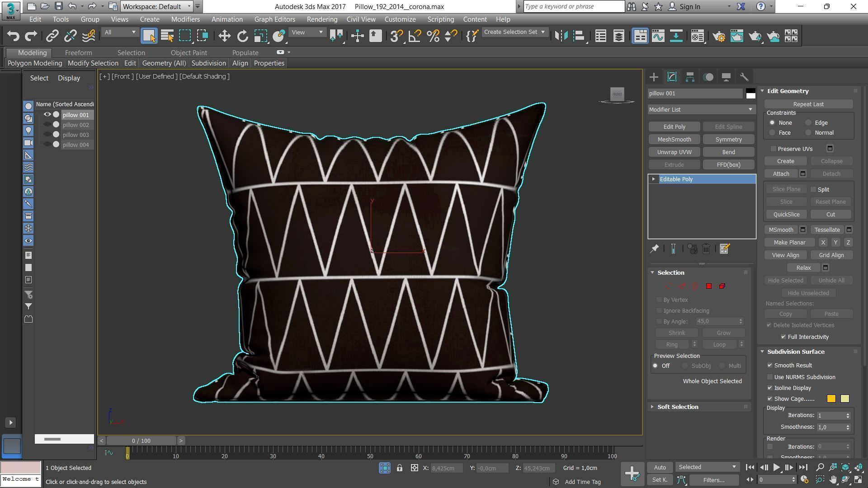868x488 pixels.
Task: Add the MeshSmooth modifier
Action: pyautogui.click(x=674, y=139)
